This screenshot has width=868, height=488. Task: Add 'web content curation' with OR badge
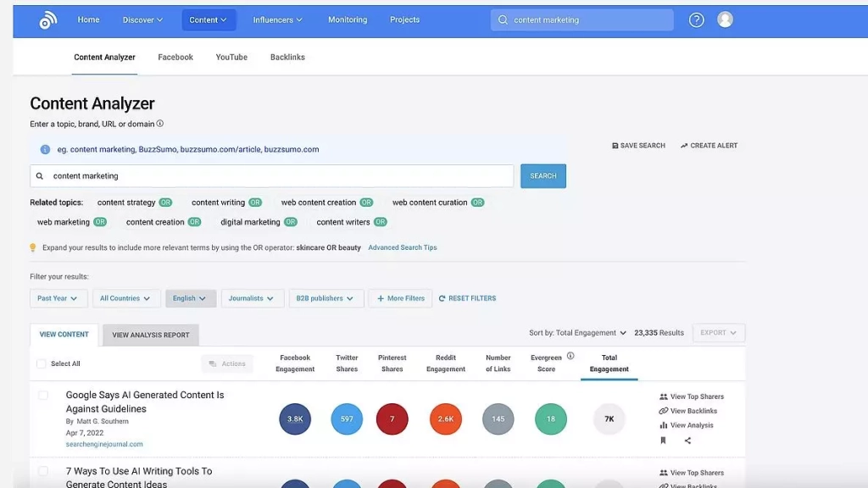478,202
